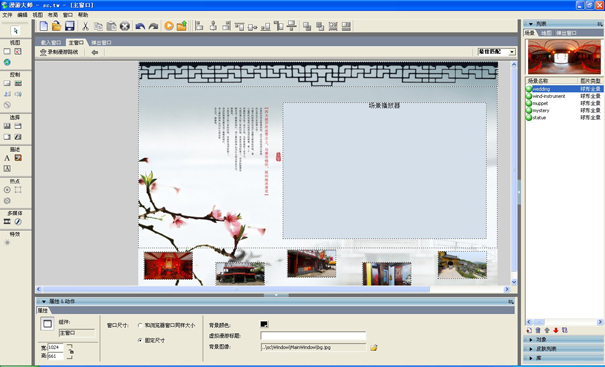The image size is (605, 367).
Task: Expand the 对象 panel on the right
Action: click(563, 340)
